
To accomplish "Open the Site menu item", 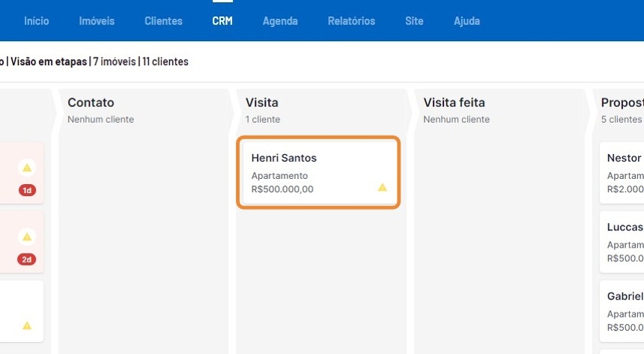I will [414, 21].
